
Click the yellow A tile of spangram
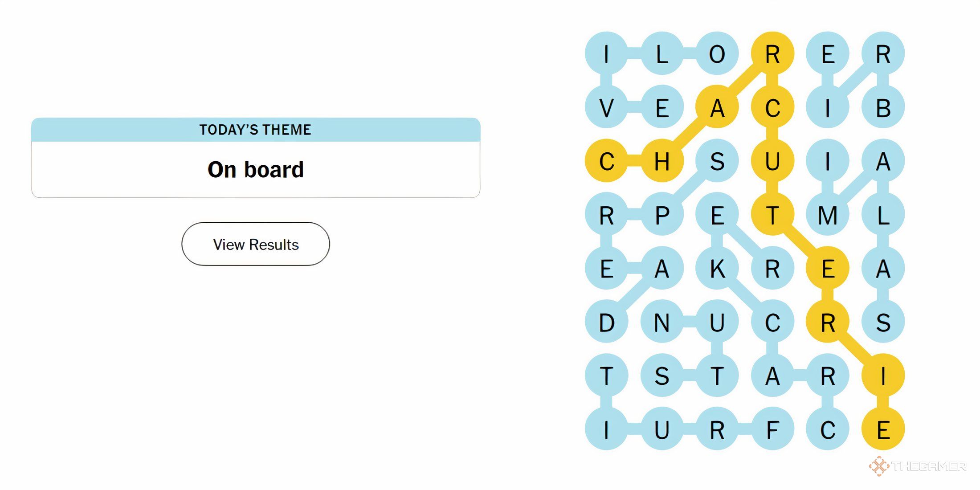(717, 107)
